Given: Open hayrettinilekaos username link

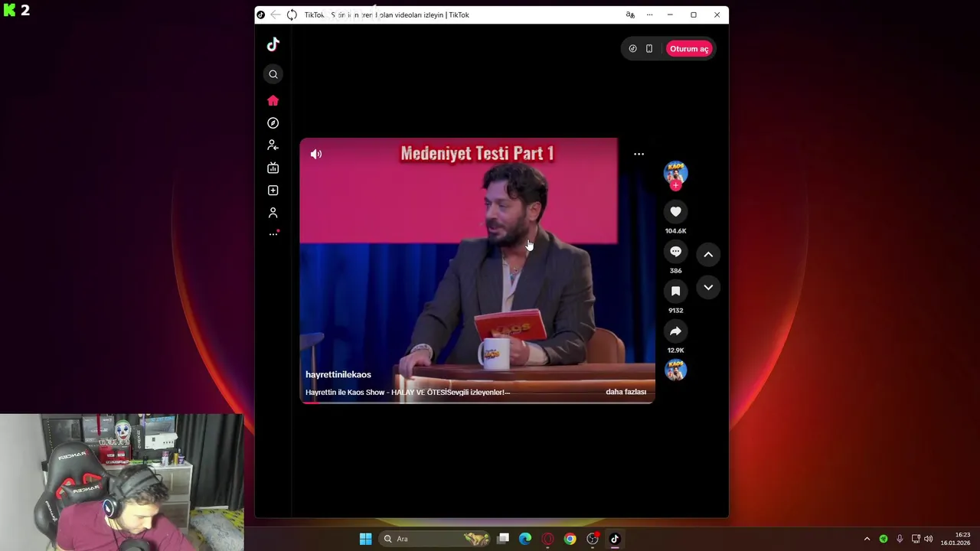Looking at the screenshot, I should 338,374.
